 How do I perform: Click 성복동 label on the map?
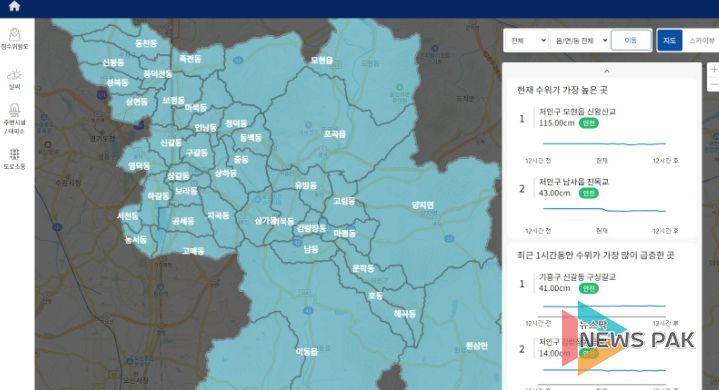coord(117,82)
